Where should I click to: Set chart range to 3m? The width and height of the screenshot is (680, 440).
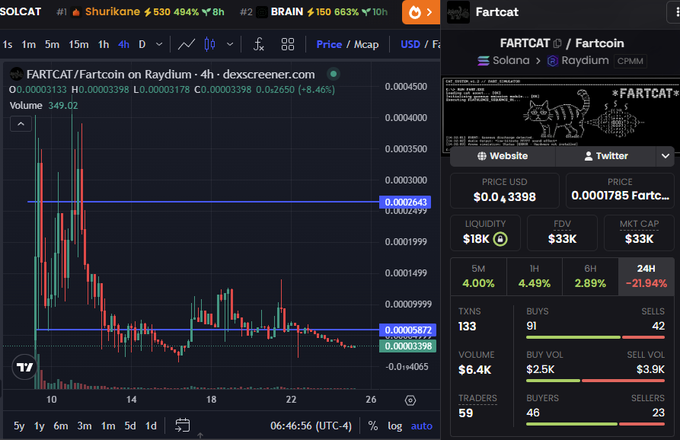[85, 426]
